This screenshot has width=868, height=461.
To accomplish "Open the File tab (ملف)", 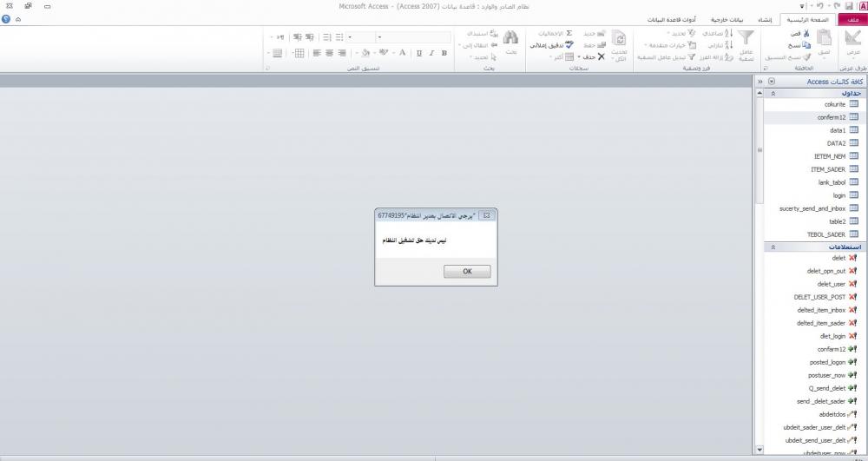I will coord(852,20).
